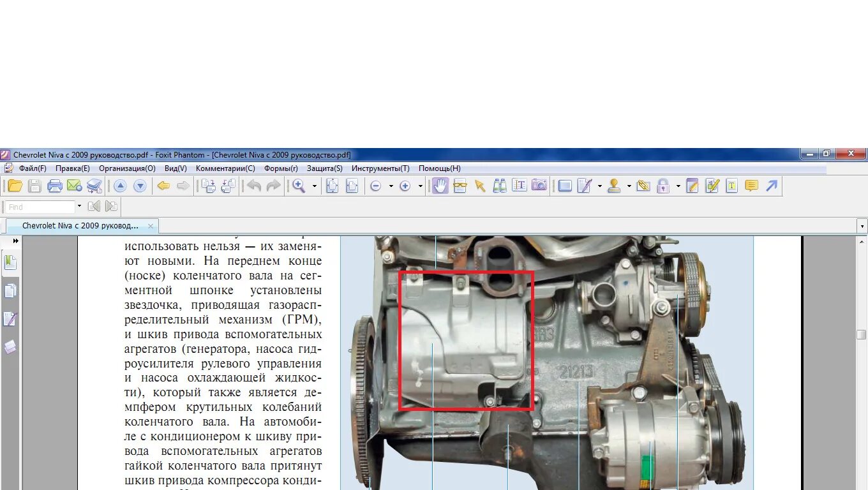Open the Защита(S) menu
The height and width of the screenshot is (490, 868).
tap(324, 168)
